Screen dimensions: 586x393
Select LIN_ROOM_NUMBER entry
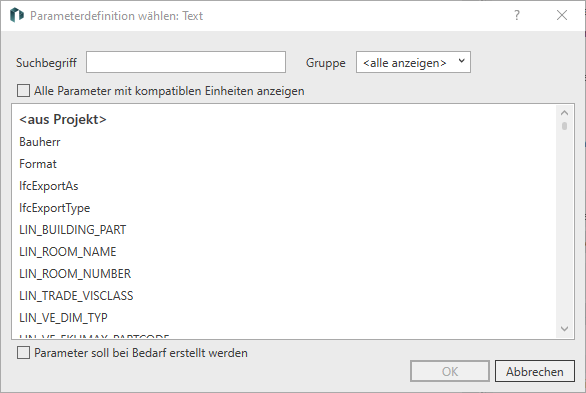coord(75,274)
